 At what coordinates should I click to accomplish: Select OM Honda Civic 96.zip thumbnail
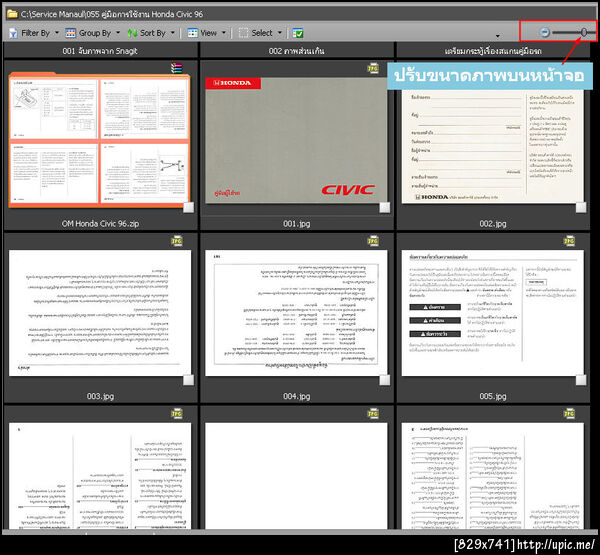tap(99, 140)
